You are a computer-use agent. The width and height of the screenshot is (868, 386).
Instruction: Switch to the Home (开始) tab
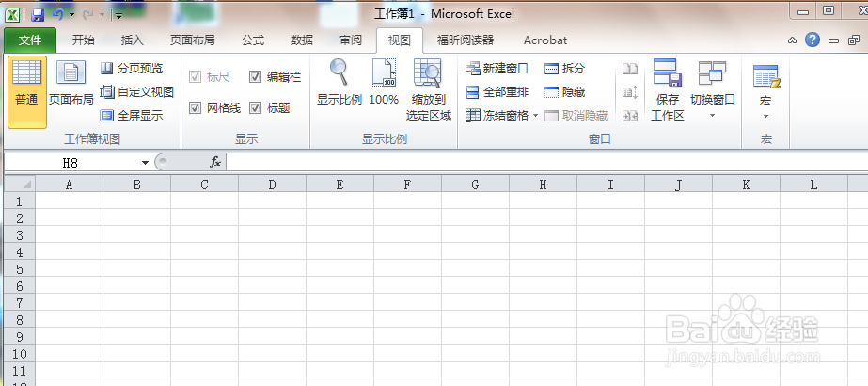(x=83, y=40)
